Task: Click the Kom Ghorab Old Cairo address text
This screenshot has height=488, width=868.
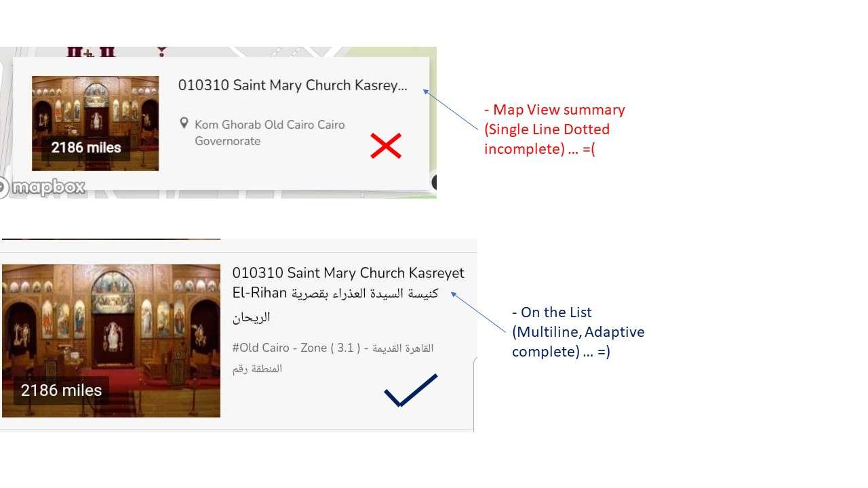Action: (x=270, y=133)
